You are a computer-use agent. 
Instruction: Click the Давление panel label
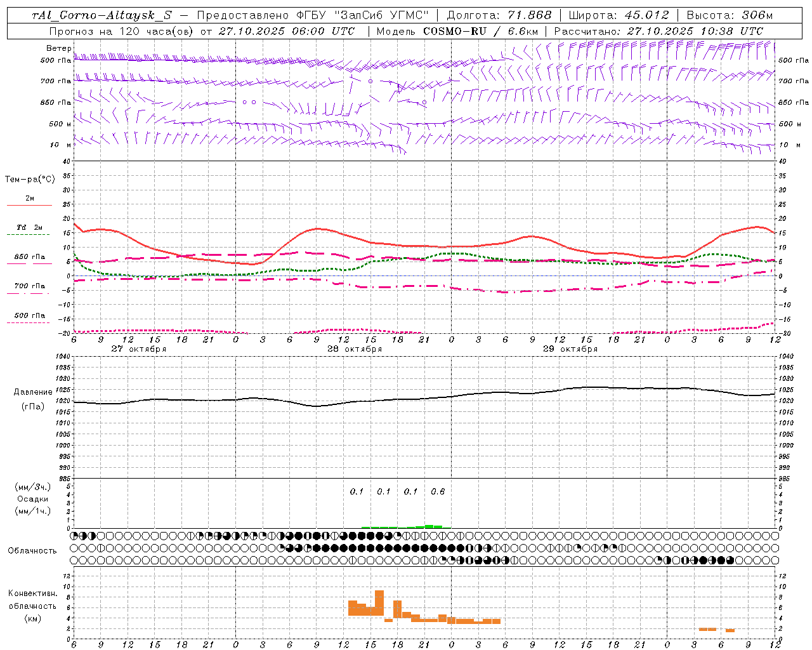(x=33, y=392)
